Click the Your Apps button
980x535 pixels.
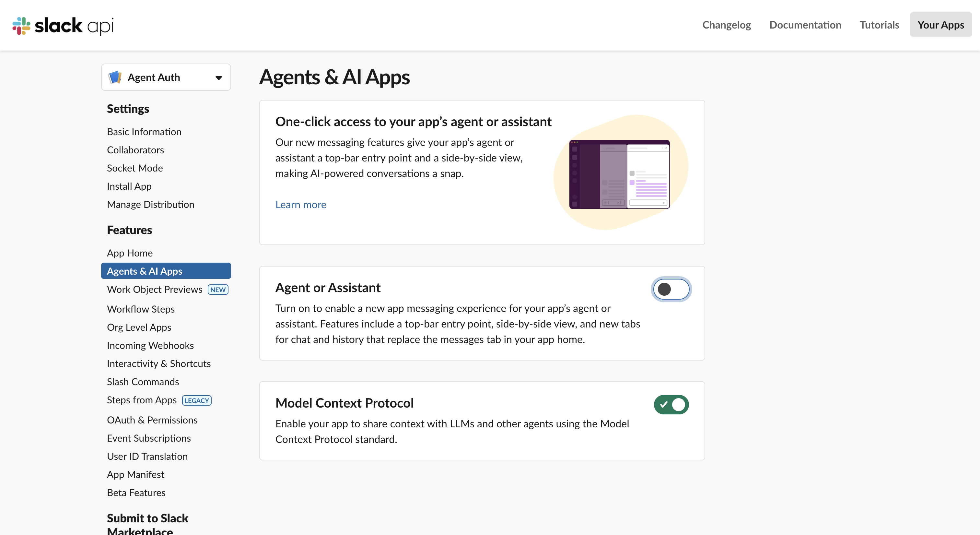click(x=940, y=25)
